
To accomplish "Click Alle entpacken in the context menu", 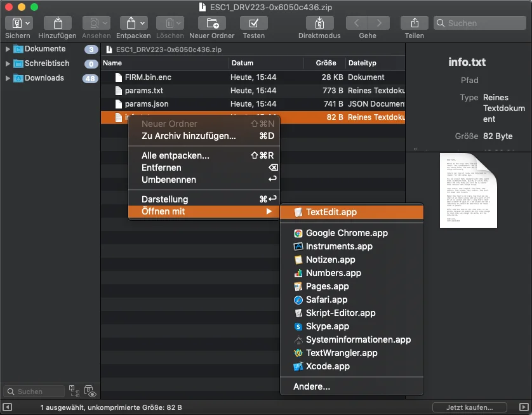I will point(175,155).
